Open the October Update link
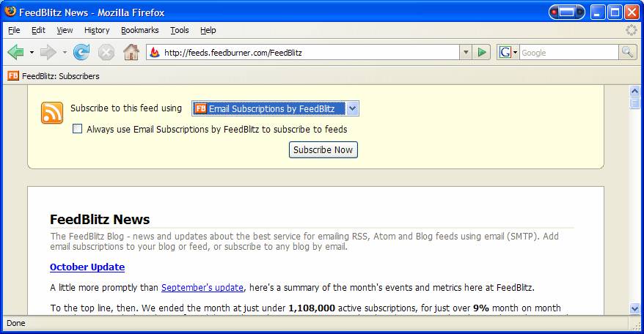The height and width of the screenshot is (334, 644). tap(87, 267)
